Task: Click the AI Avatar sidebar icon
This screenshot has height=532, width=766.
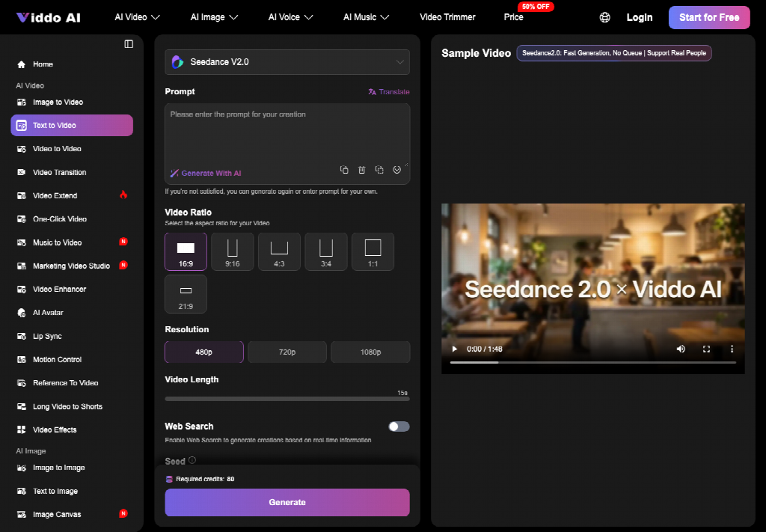Action: pyautogui.click(x=22, y=313)
